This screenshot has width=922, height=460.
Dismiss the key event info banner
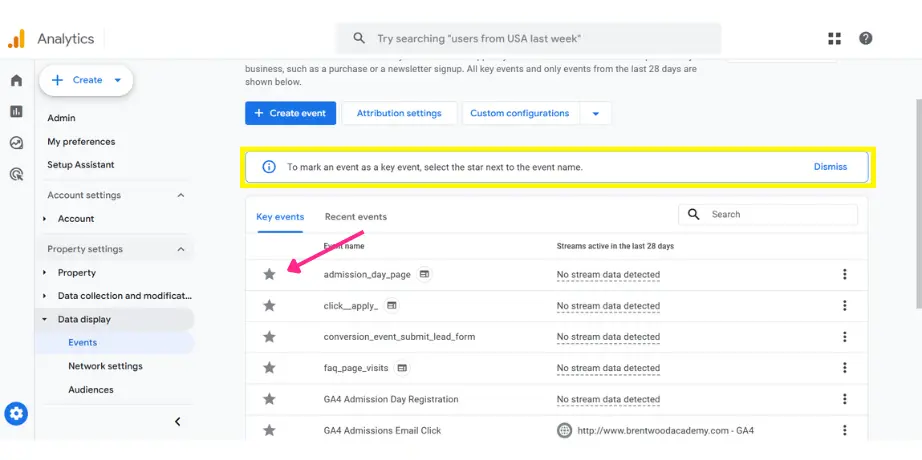829,167
